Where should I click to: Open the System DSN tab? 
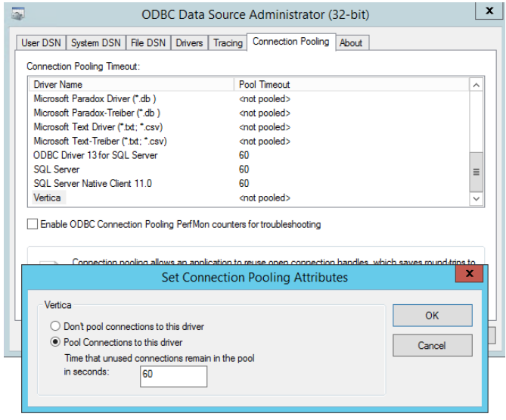(x=95, y=43)
